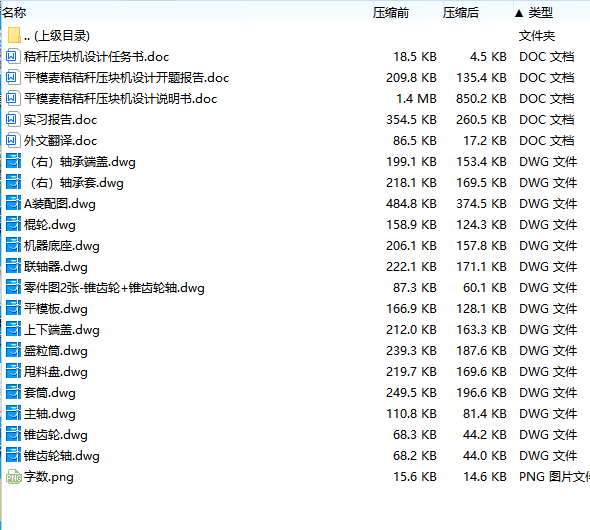
Task: Select file 平模麦秸秸秆压块机设计说明书.doc
Action: [x=120, y=99]
